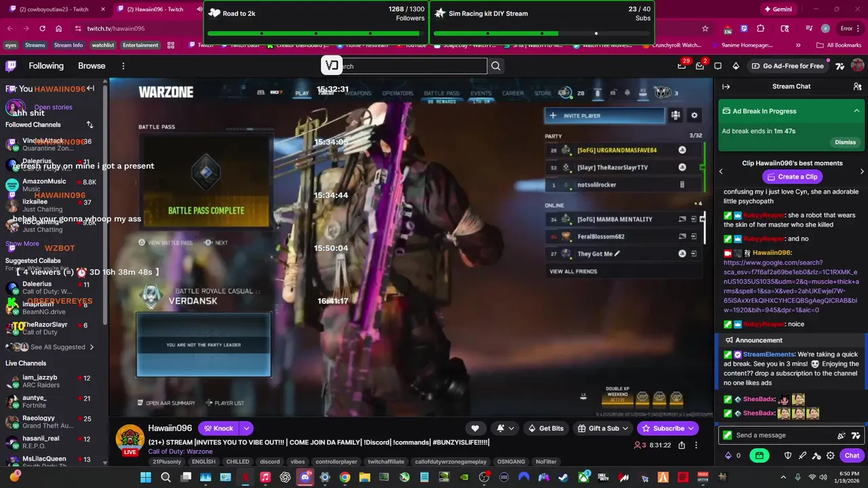Open the Subscribe button dropdown
Image resolution: width=868 pixels, height=488 pixels.
(x=691, y=428)
